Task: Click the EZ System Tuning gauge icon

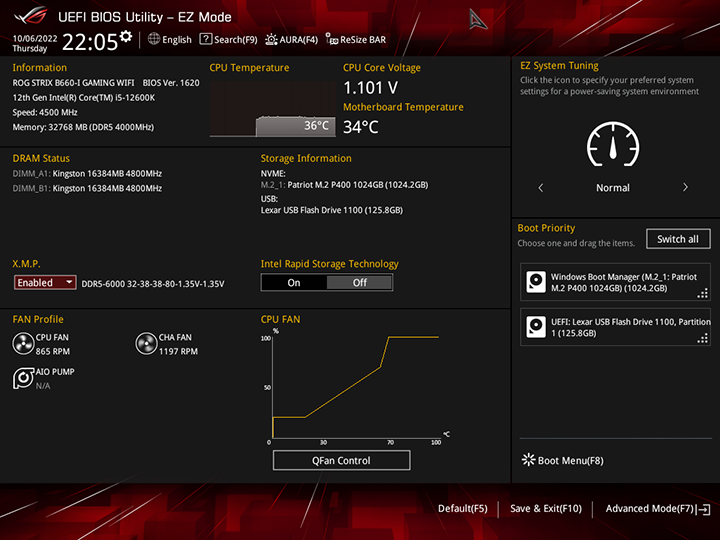Action: [612, 148]
